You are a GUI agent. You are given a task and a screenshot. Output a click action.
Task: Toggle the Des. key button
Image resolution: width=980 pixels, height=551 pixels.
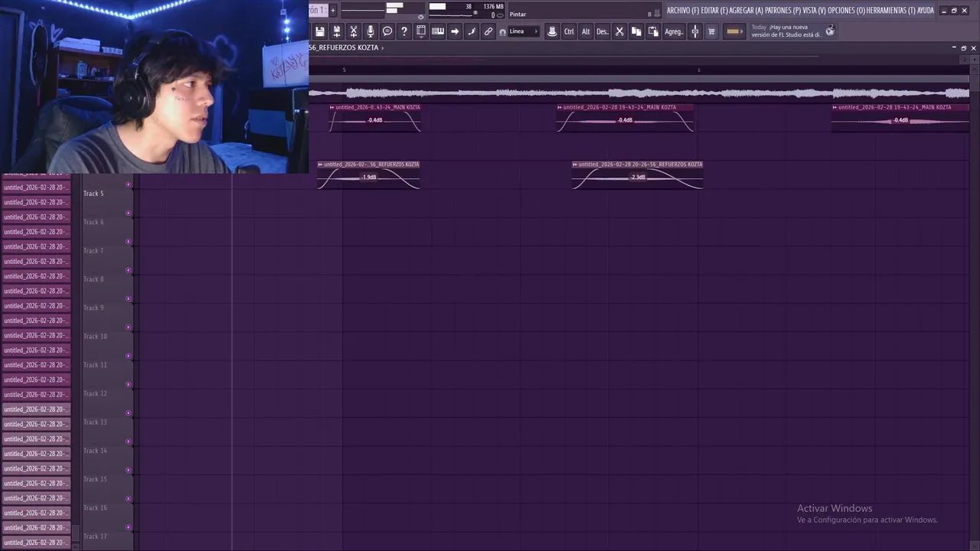coord(603,31)
